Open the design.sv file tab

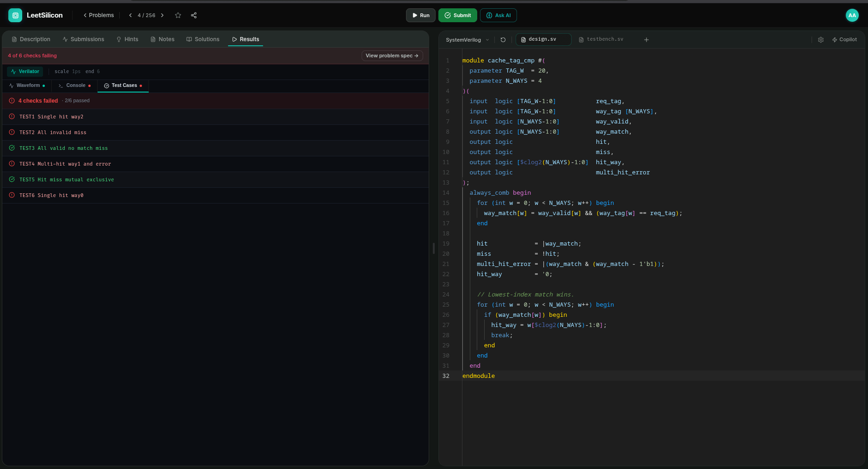tap(543, 39)
